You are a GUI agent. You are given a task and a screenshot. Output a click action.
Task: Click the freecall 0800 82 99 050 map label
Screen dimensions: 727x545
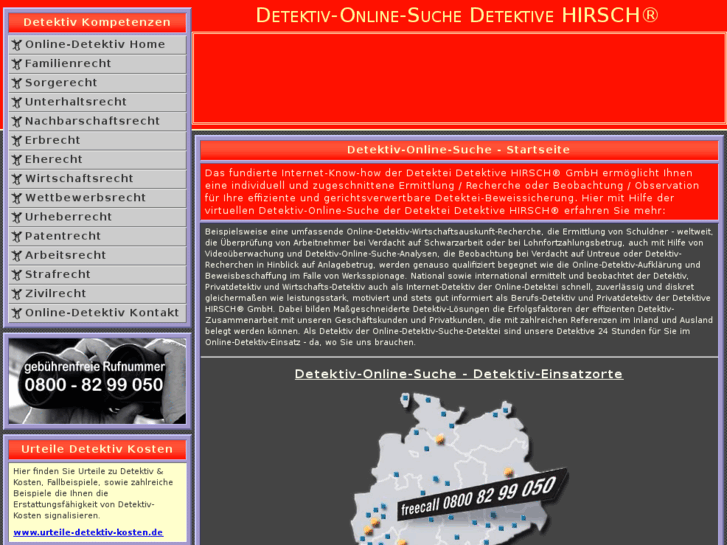pos(482,495)
